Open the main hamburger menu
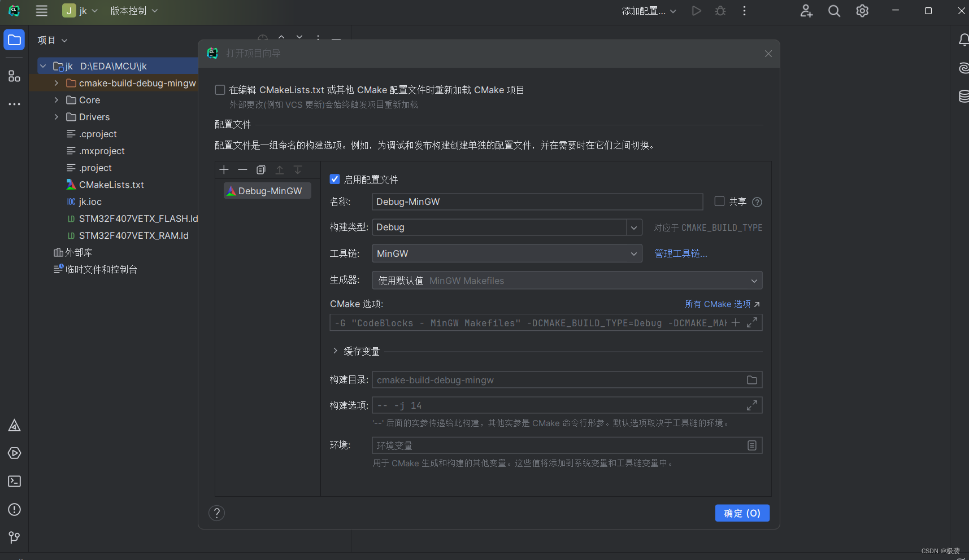The width and height of the screenshot is (969, 560). tap(41, 11)
